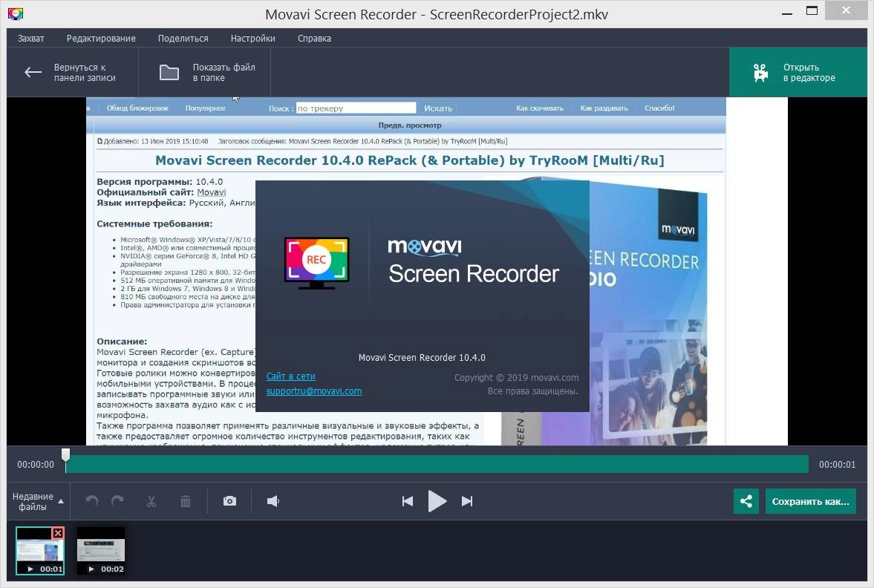Click Открыть в редакторе button

tap(798, 73)
